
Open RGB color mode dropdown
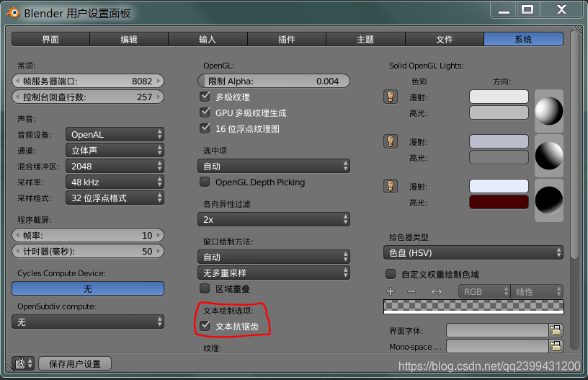pyautogui.click(x=484, y=291)
